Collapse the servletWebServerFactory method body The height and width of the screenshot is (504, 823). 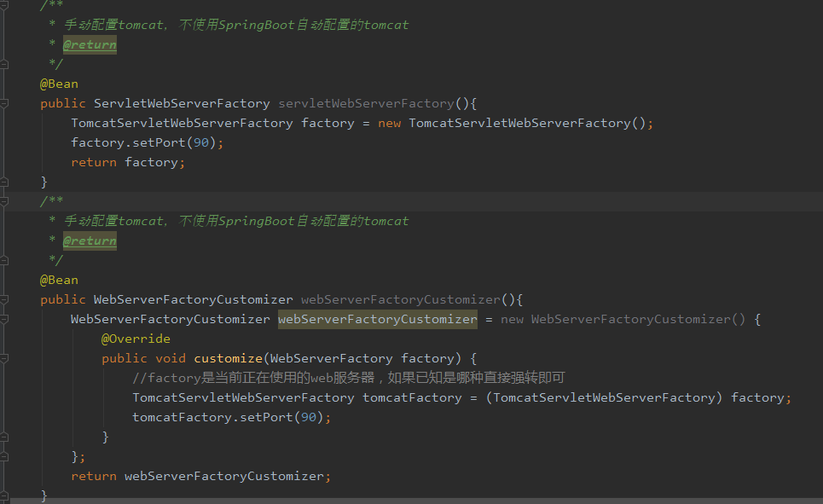point(4,103)
